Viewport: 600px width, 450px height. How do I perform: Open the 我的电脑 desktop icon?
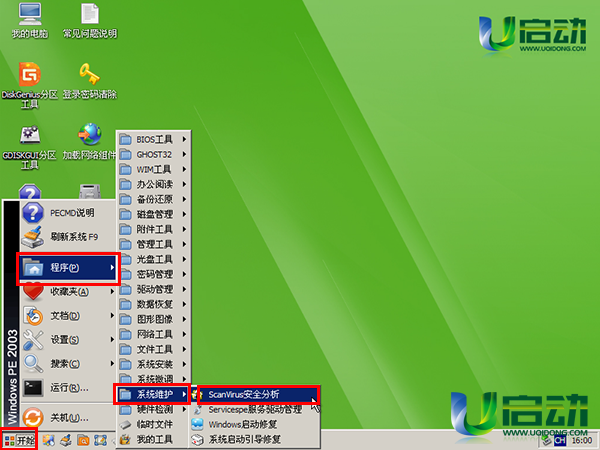(x=30, y=20)
